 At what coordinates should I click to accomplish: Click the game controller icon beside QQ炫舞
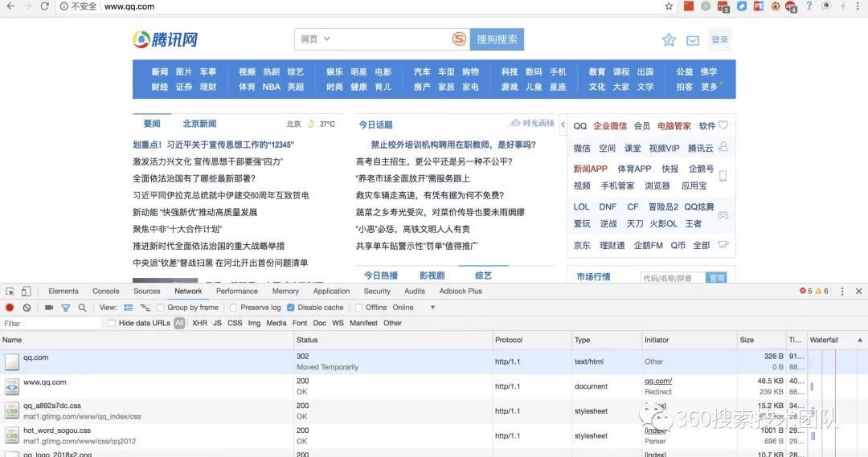pyautogui.click(x=723, y=214)
